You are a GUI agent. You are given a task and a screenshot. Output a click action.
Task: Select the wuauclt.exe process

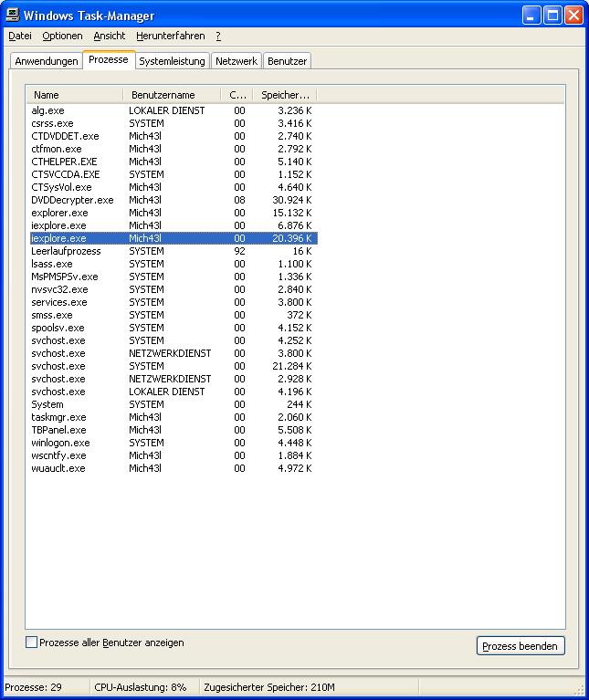[x=174, y=469]
